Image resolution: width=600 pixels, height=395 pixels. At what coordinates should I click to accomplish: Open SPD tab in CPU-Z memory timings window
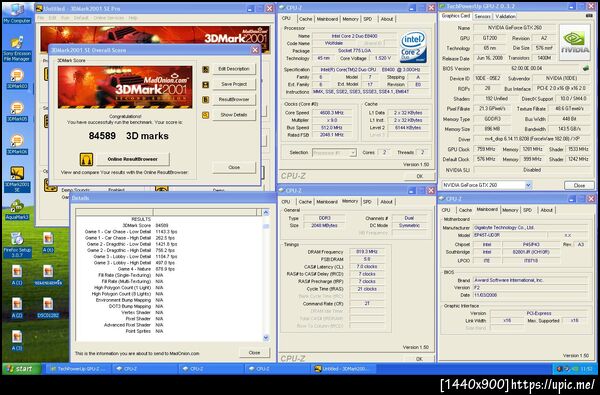(367, 202)
